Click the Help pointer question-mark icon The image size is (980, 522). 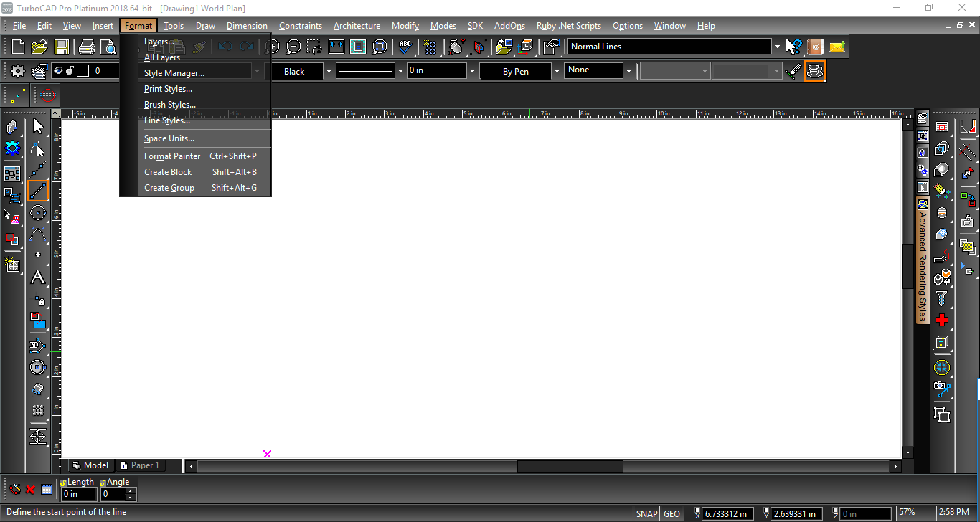793,47
